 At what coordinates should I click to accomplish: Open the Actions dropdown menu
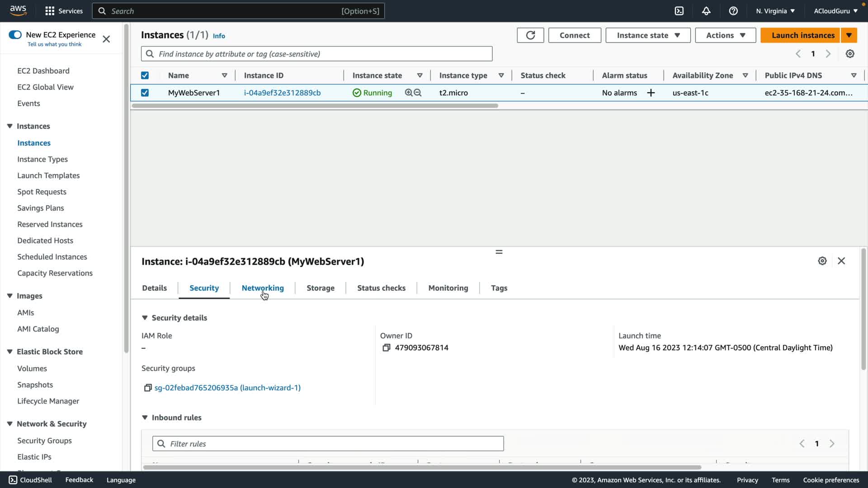(x=725, y=35)
